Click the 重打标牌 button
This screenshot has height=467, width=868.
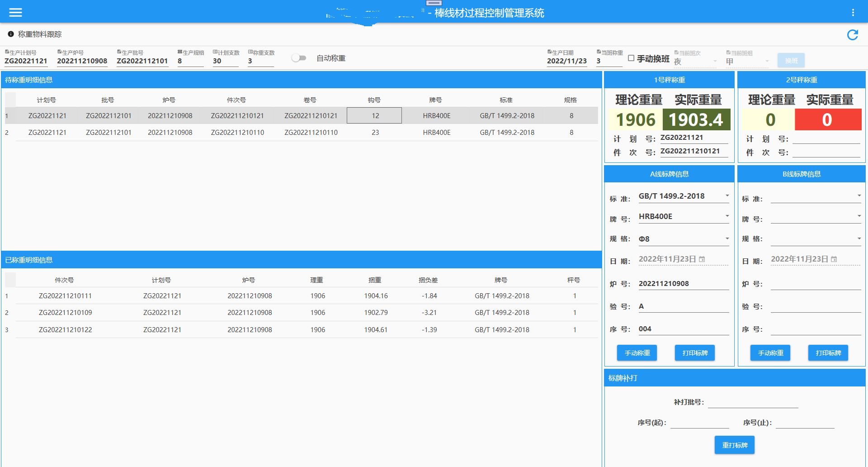point(735,445)
